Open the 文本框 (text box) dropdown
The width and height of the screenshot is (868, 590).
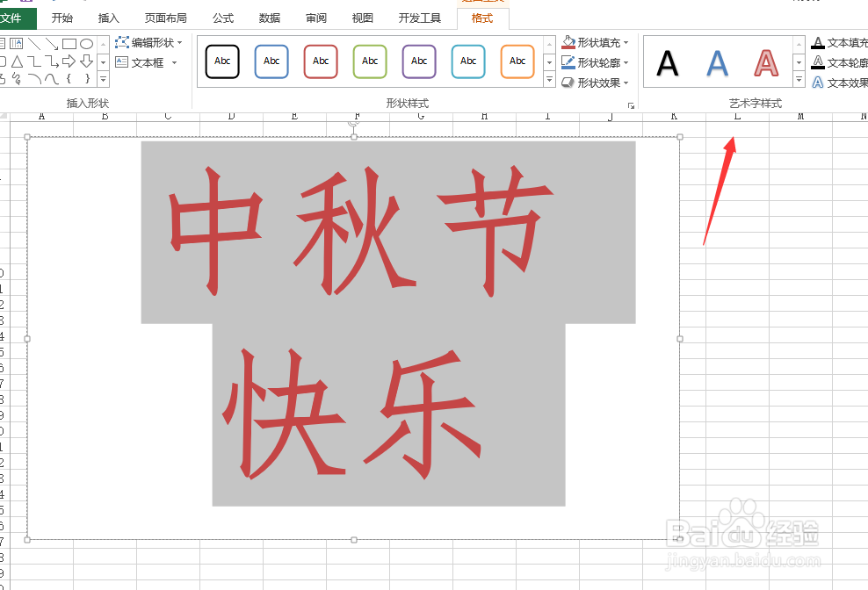point(174,62)
